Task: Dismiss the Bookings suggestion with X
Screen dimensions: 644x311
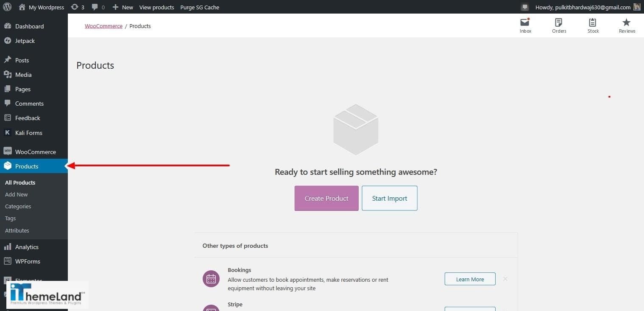Action: point(505,279)
